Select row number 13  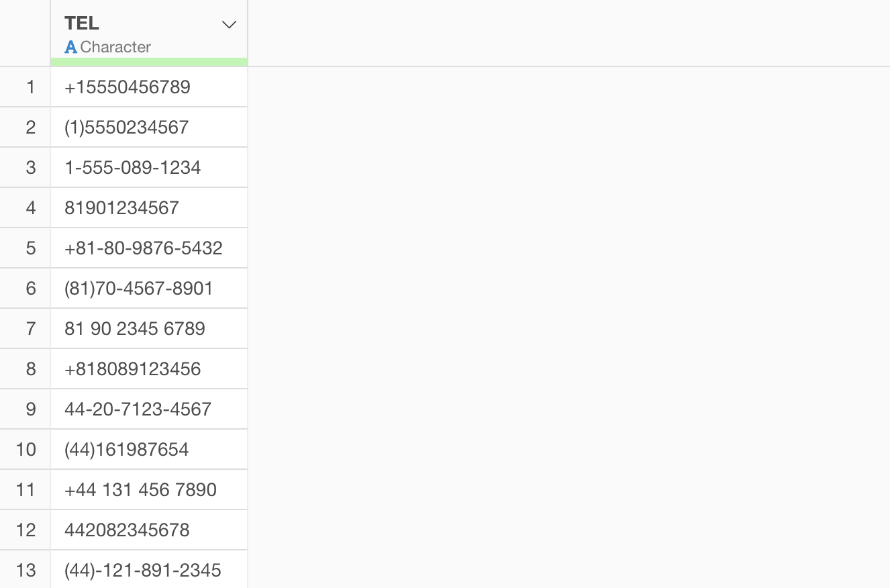tap(26, 571)
